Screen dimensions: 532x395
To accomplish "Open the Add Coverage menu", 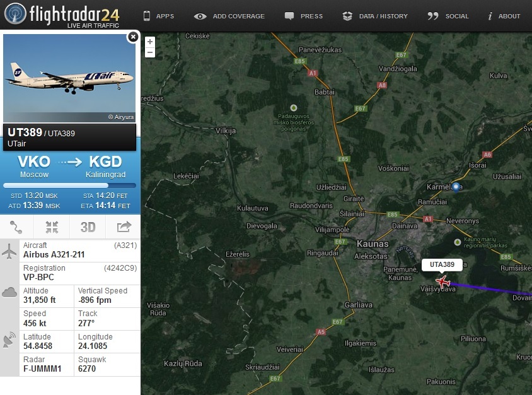I will [229, 16].
